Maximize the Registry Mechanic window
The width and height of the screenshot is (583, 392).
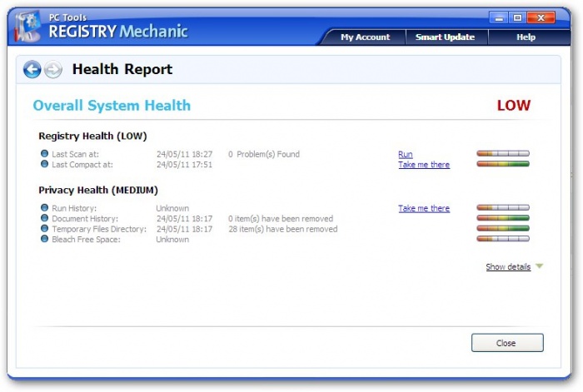coord(517,17)
